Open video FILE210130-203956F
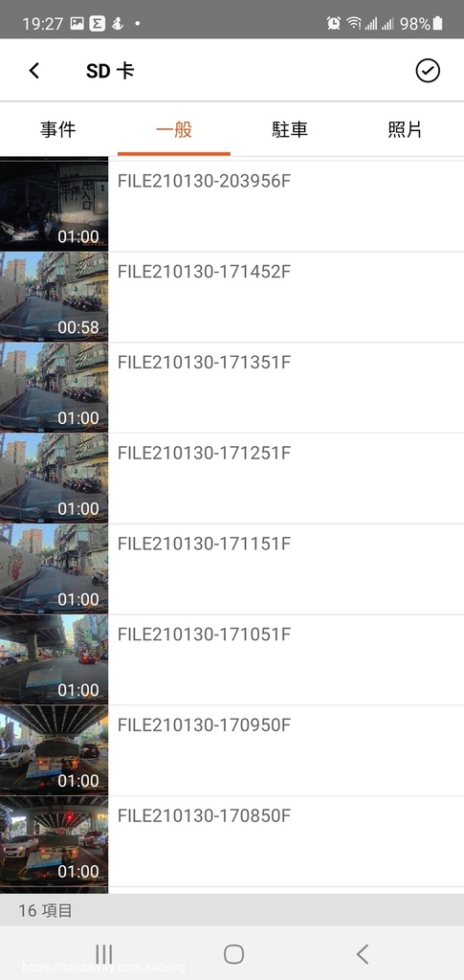 pyautogui.click(x=232, y=207)
